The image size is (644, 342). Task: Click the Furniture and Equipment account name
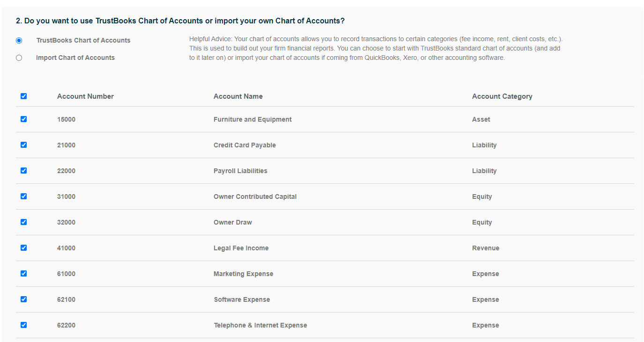click(252, 119)
